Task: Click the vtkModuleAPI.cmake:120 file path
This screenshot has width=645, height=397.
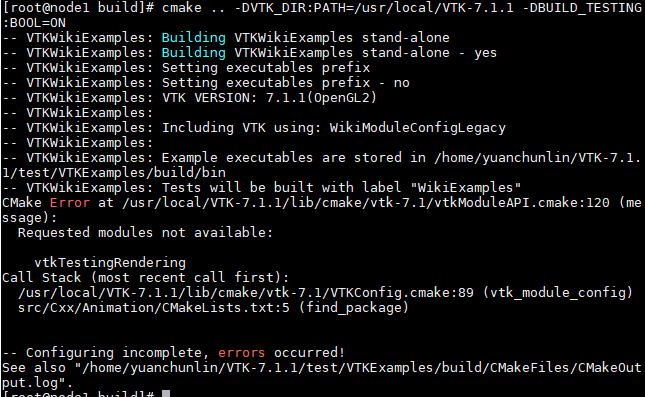Action: (x=366, y=203)
